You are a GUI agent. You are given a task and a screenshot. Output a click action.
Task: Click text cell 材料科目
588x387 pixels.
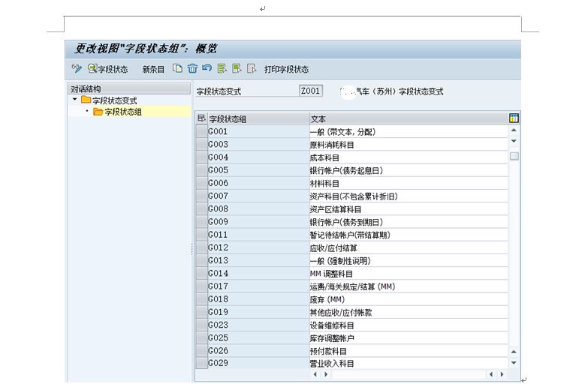409,184
